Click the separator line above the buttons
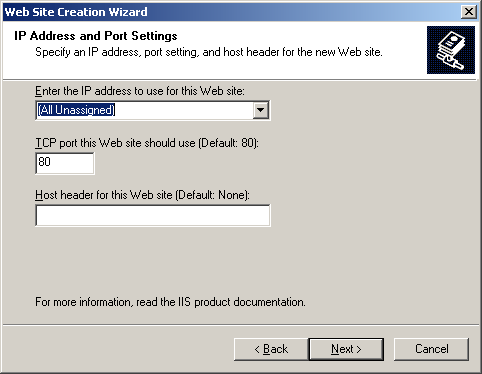The width and height of the screenshot is (482, 374). (241, 324)
